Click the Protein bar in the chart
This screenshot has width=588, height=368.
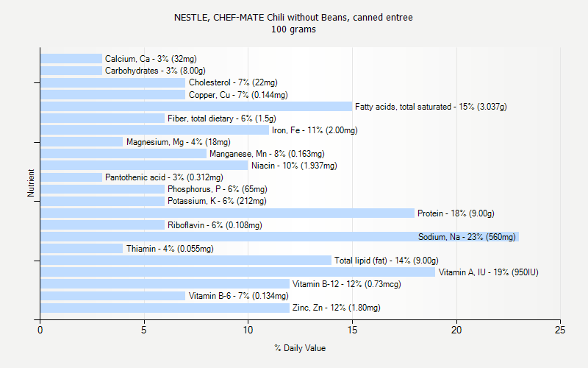(227, 213)
